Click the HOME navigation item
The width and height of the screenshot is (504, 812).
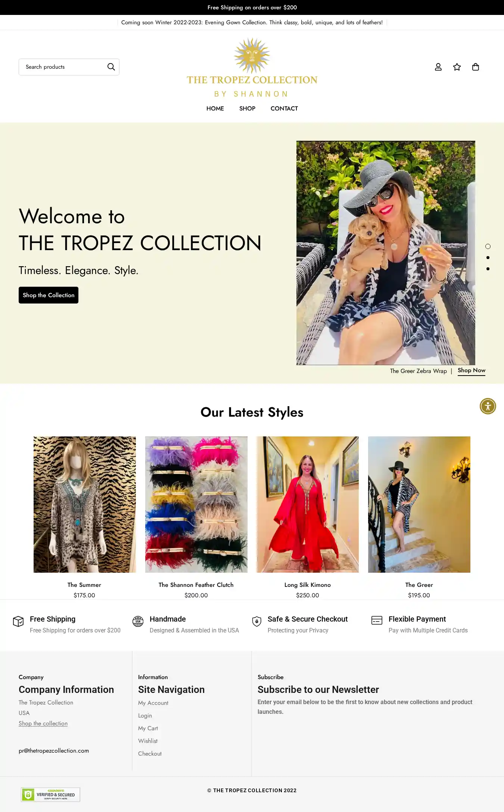[215, 109]
